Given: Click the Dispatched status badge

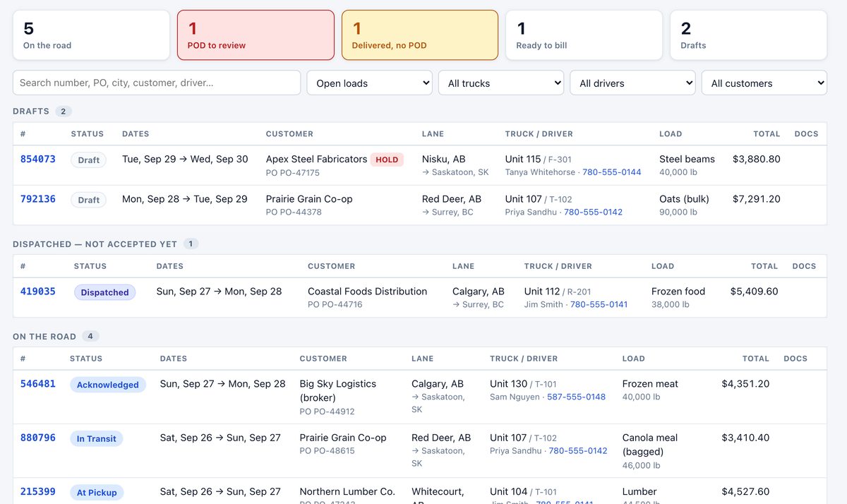Looking at the screenshot, I should 104,292.
